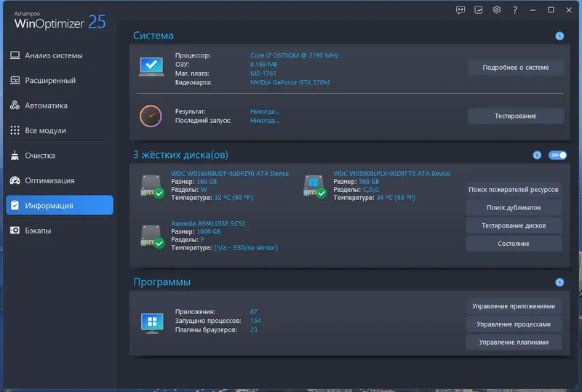Click the notes/edit icon in title bar
582x392 pixels.
pos(479,10)
